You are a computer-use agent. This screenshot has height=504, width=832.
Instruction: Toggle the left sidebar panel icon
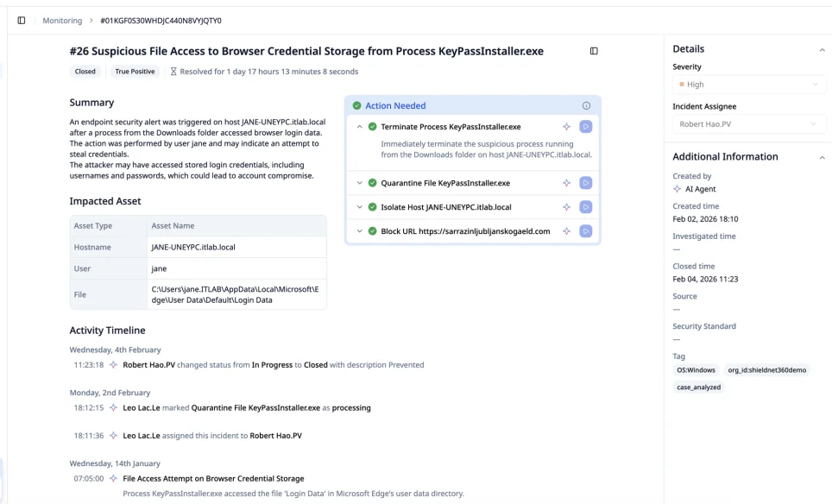coord(22,21)
